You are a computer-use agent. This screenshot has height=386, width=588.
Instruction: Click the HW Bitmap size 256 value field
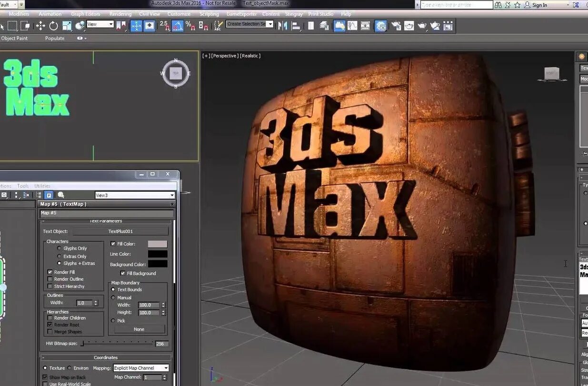tap(162, 344)
